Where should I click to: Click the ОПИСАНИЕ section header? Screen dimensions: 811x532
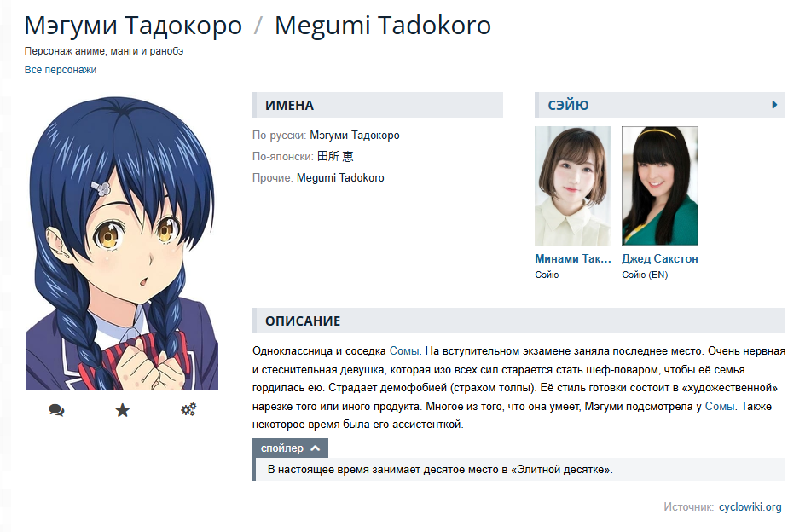pos(518,321)
